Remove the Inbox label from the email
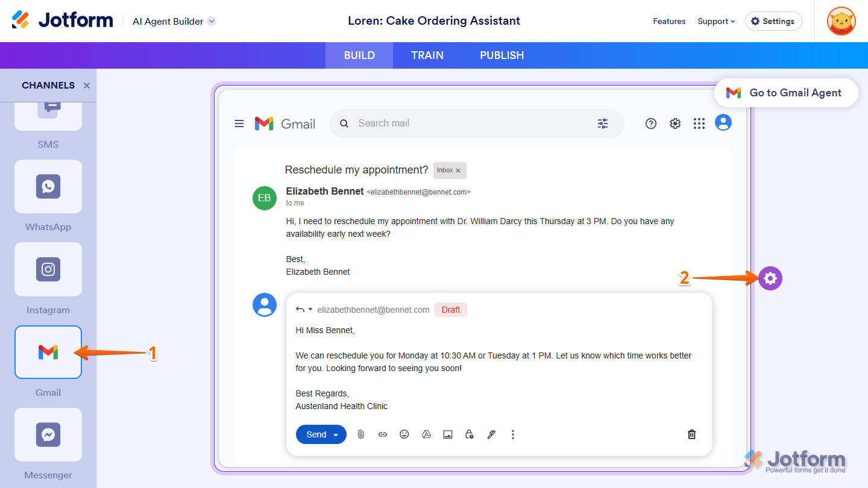 pos(458,170)
